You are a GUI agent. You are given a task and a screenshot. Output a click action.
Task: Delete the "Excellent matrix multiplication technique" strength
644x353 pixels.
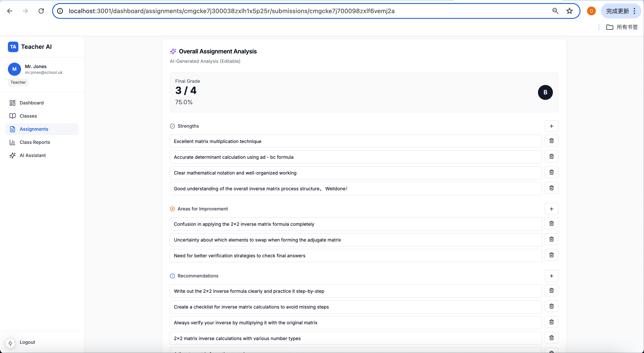pyautogui.click(x=552, y=141)
